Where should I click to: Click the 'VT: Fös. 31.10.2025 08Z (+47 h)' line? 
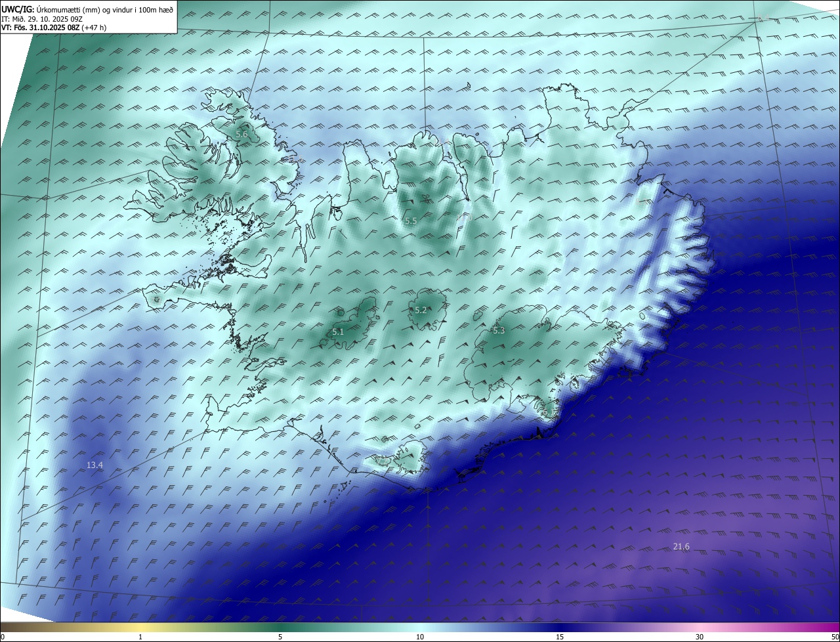tap(54, 28)
